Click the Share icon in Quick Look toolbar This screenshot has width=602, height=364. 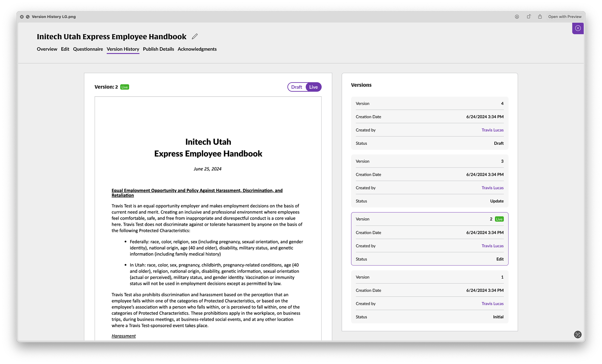(540, 17)
